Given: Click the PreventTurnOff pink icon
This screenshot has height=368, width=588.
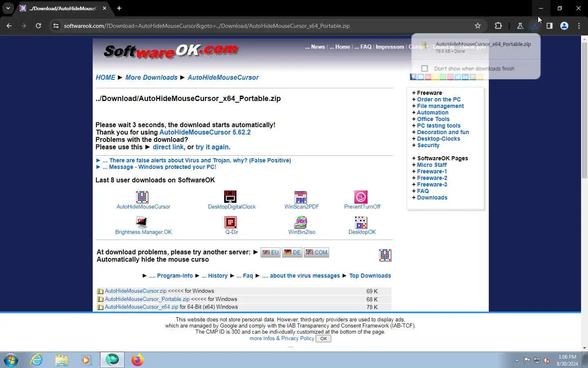Looking at the screenshot, I should pos(361,197).
